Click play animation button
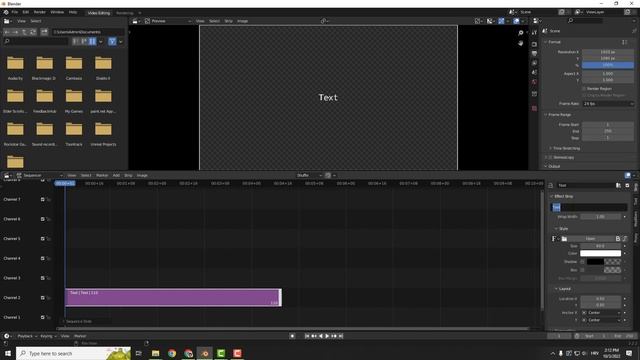 click(327, 336)
